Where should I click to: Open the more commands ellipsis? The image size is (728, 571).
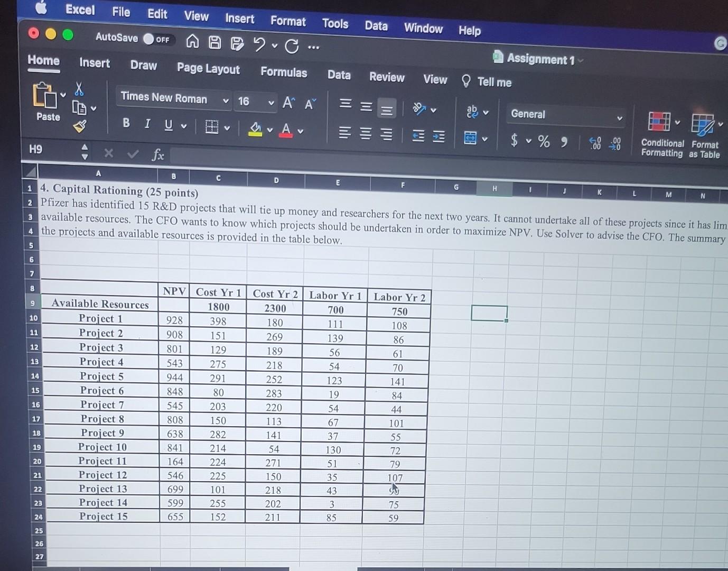pyautogui.click(x=313, y=48)
